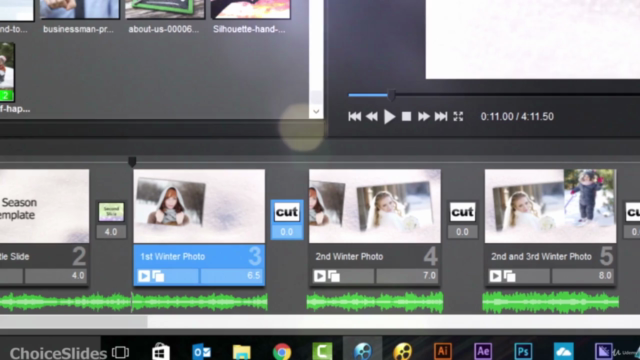Image resolution: width=640 pixels, height=360 pixels.
Task: Open Outlook from the taskbar
Action: pyautogui.click(x=202, y=352)
